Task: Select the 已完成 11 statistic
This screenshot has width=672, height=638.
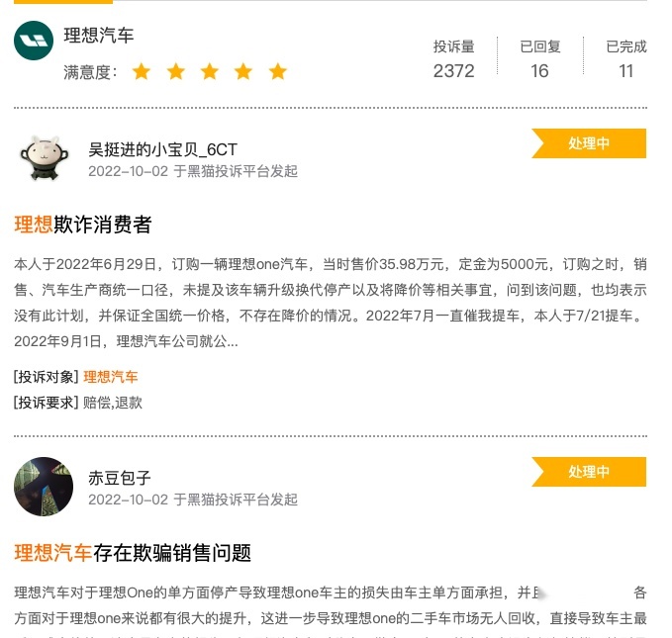Action: [x=626, y=59]
